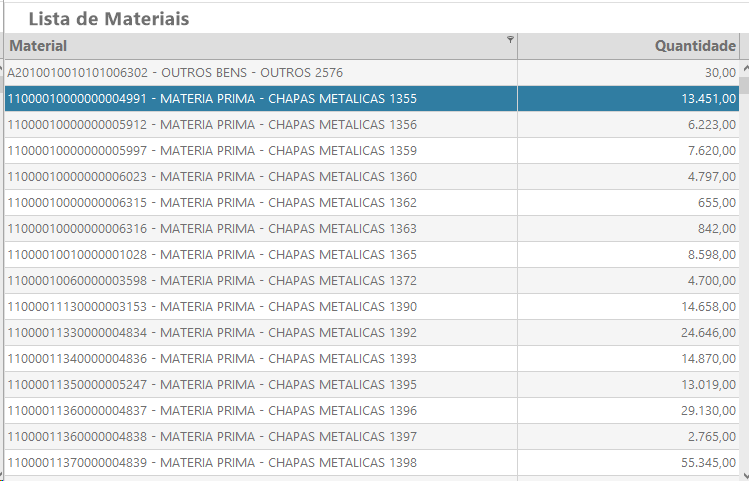The width and height of the screenshot is (749, 481).
Task: Open the Material column filter icon
Action: [510, 40]
